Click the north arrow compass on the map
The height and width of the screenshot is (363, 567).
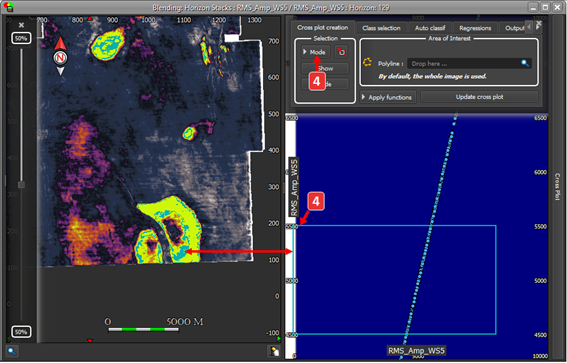60,57
